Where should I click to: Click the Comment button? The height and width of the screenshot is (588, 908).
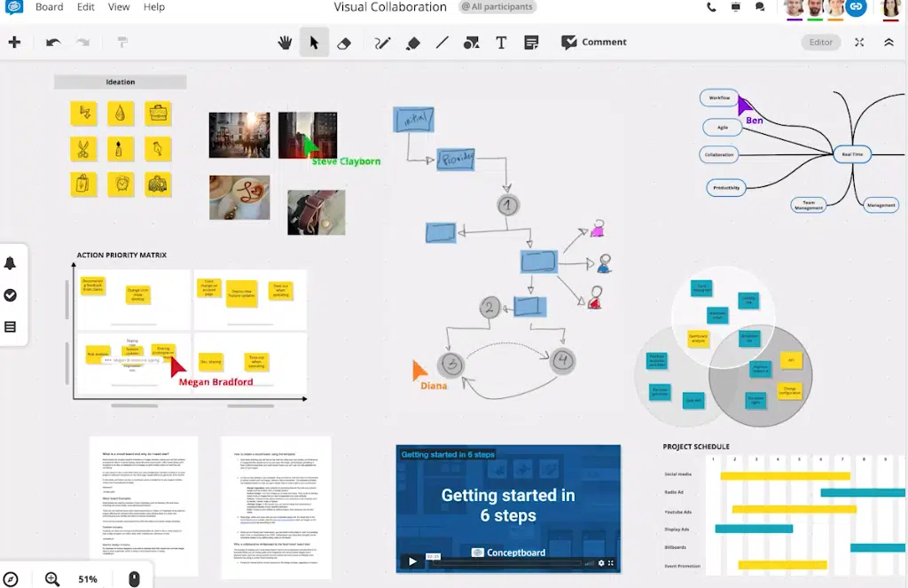(x=594, y=43)
